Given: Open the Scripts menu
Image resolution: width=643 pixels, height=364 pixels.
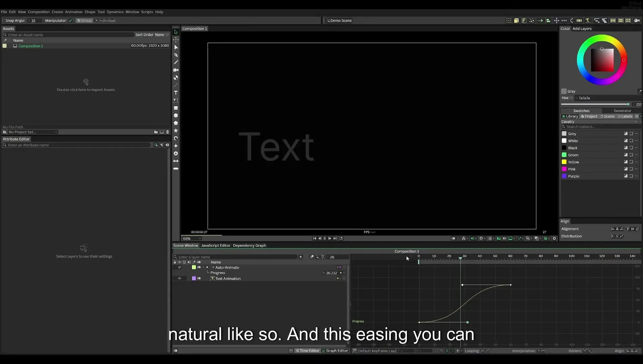Looking at the screenshot, I should [x=147, y=12].
